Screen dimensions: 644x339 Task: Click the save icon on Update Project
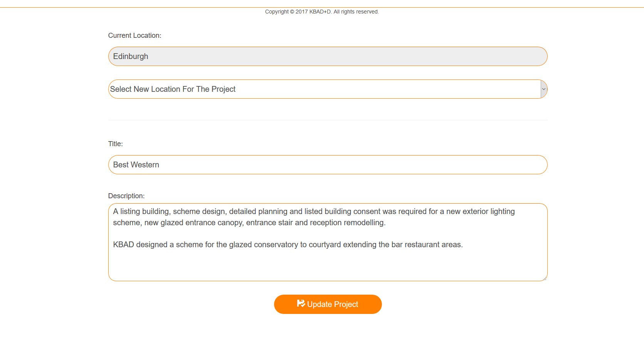(x=301, y=304)
